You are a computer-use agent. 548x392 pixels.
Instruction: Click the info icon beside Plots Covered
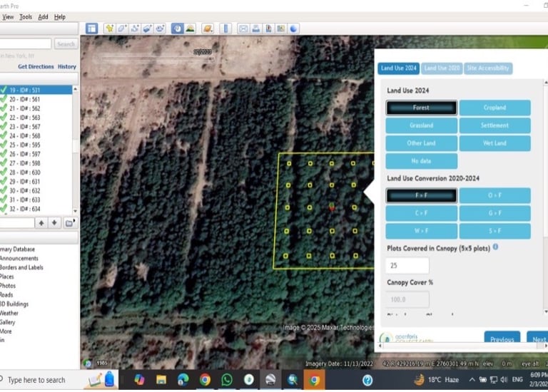pyautogui.click(x=495, y=247)
